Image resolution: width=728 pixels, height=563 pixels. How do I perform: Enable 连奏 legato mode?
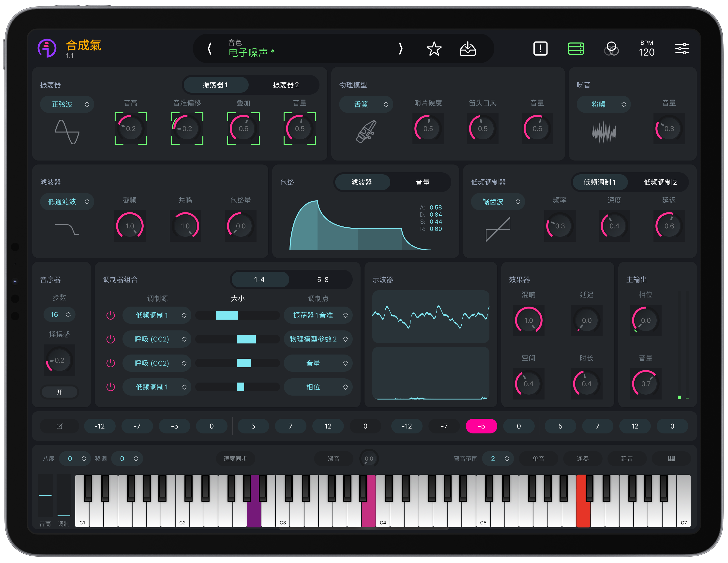[x=582, y=459]
